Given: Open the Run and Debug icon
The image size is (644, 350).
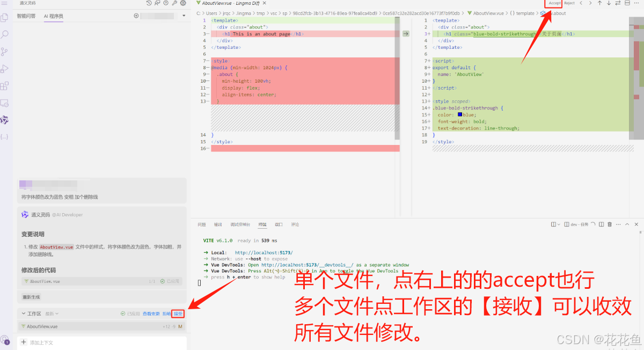Looking at the screenshot, I should (x=5, y=69).
